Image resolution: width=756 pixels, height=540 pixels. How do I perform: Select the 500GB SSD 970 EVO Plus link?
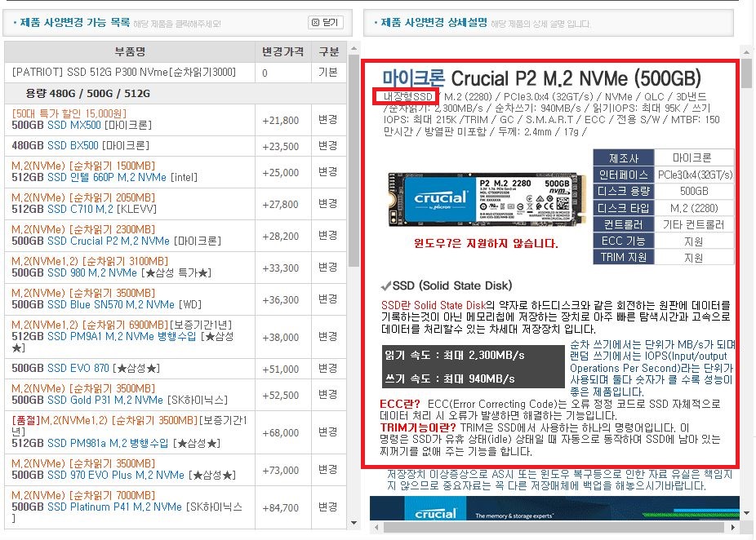[123, 475]
